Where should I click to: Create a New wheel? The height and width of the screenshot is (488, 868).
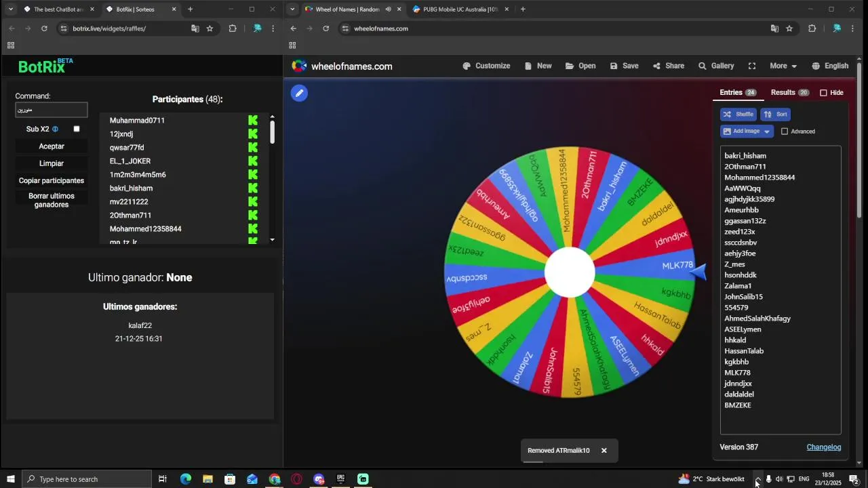(538, 66)
